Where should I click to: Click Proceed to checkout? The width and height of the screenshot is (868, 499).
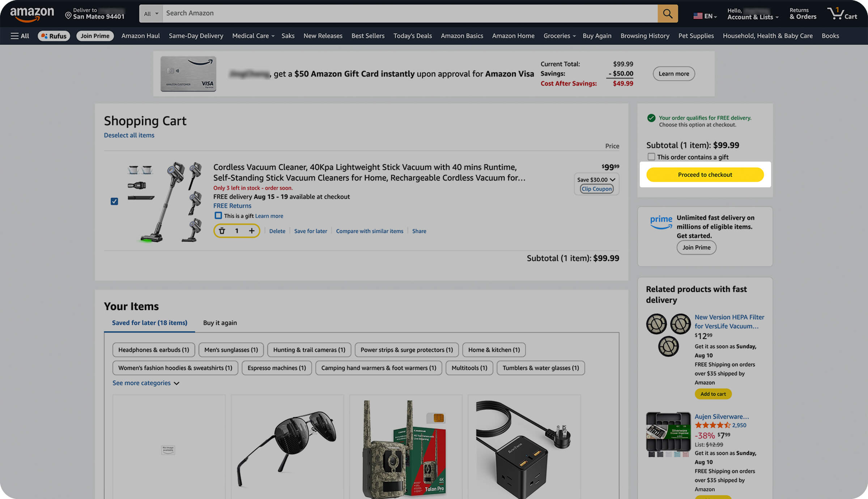click(x=705, y=175)
